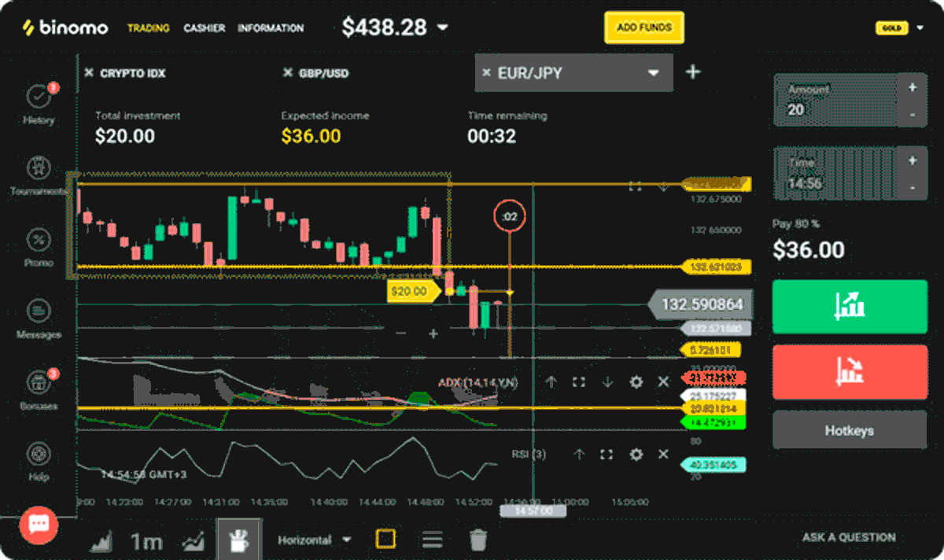944x560 pixels.
Task: Increase the Amount with plus
Action: [912, 87]
